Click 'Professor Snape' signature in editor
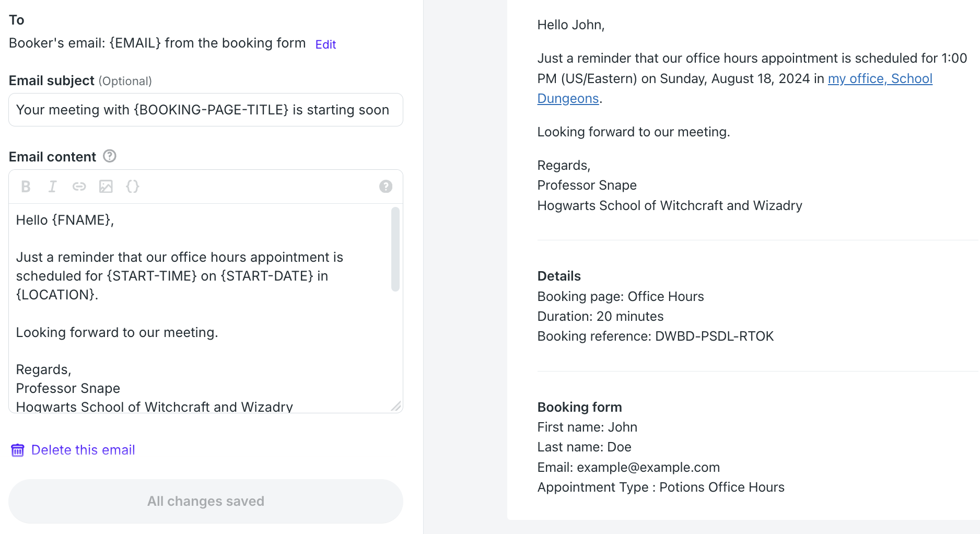Viewport: 980px width, 534px height. point(68,388)
